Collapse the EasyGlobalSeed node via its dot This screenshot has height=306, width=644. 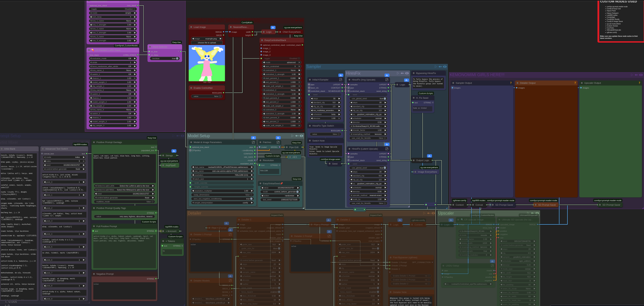tap(260, 184)
